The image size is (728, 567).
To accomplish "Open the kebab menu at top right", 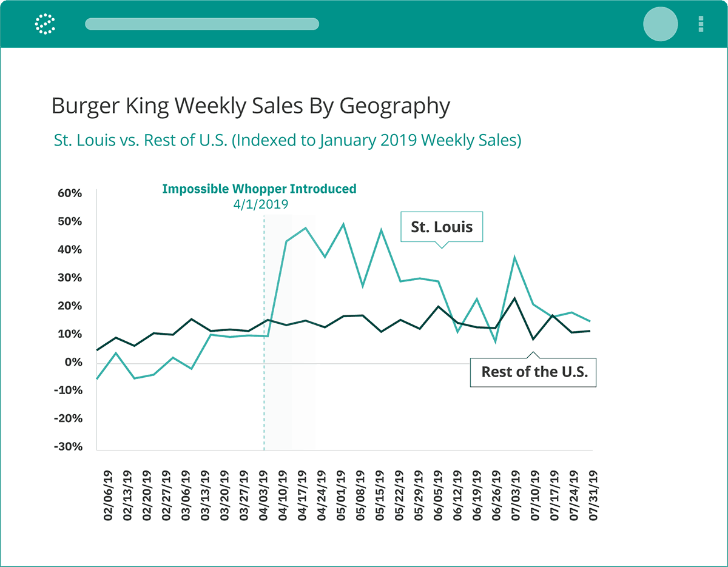I will pyautogui.click(x=699, y=24).
